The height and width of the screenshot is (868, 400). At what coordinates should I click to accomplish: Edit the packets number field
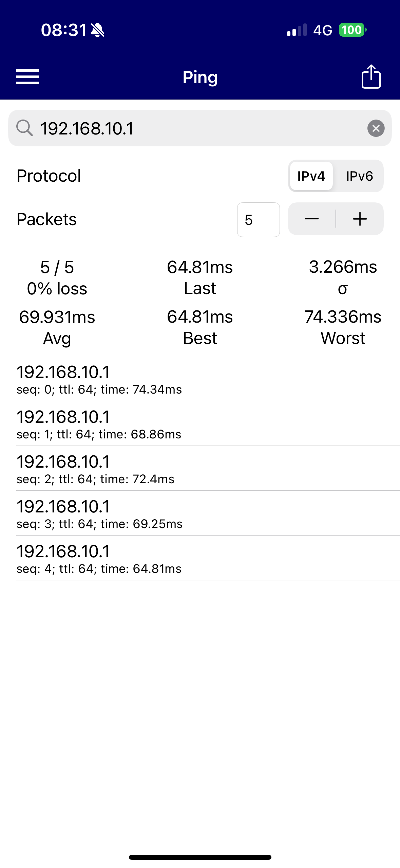pyautogui.click(x=258, y=220)
